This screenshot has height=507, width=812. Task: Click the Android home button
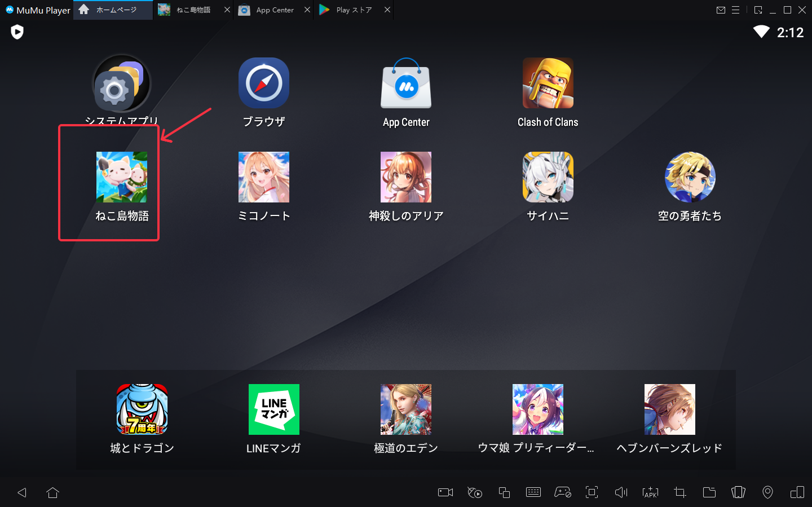pyautogui.click(x=53, y=492)
